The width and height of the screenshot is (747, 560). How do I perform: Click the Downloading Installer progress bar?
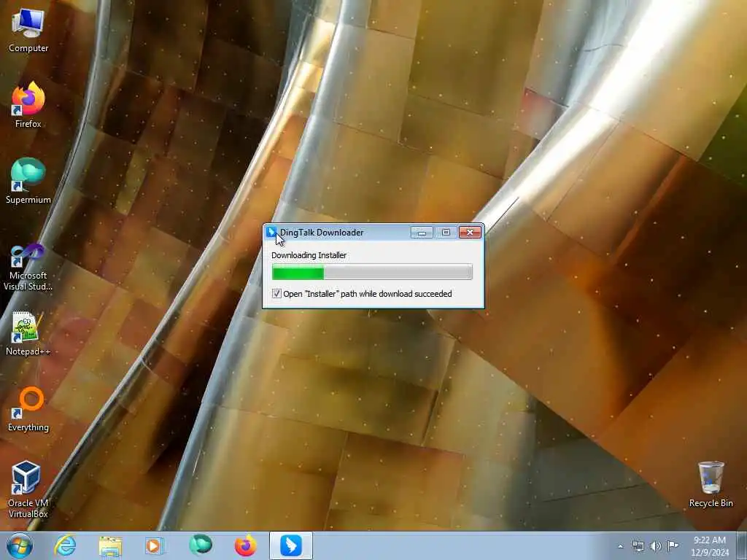[372, 272]
